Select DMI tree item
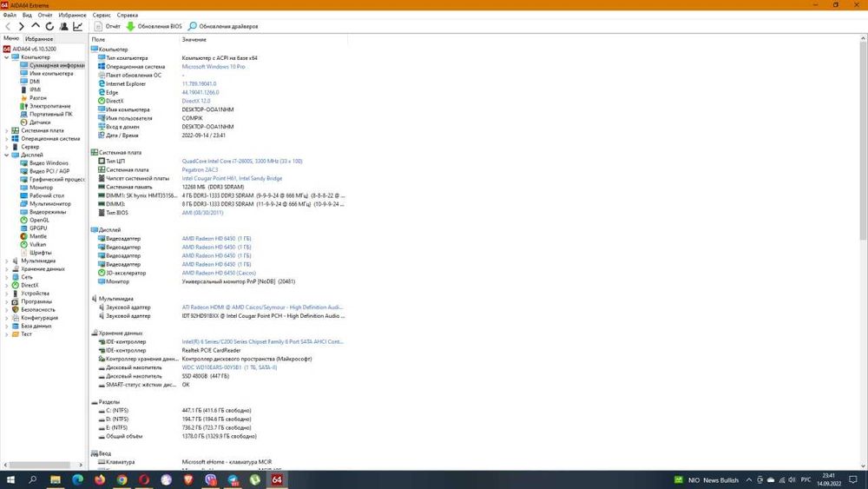868x489 pixels. click(35, 82)
